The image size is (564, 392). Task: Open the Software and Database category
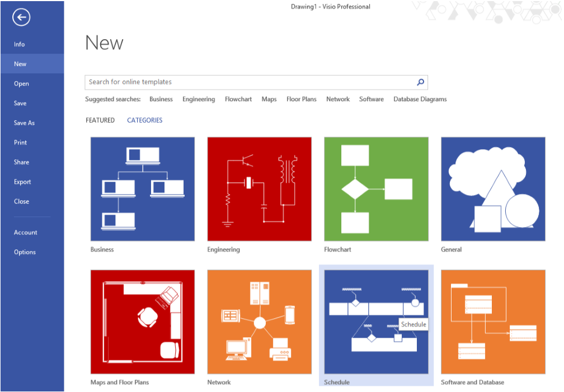[x=492, y=322]
